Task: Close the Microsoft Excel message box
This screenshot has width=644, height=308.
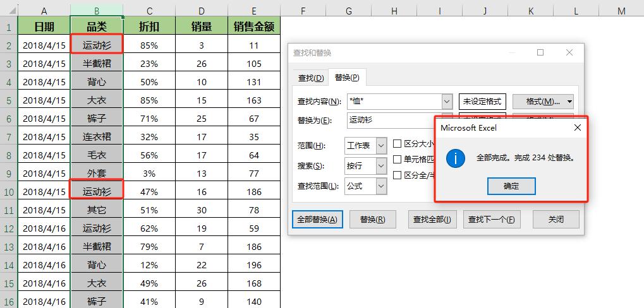Action: (577, 127)
